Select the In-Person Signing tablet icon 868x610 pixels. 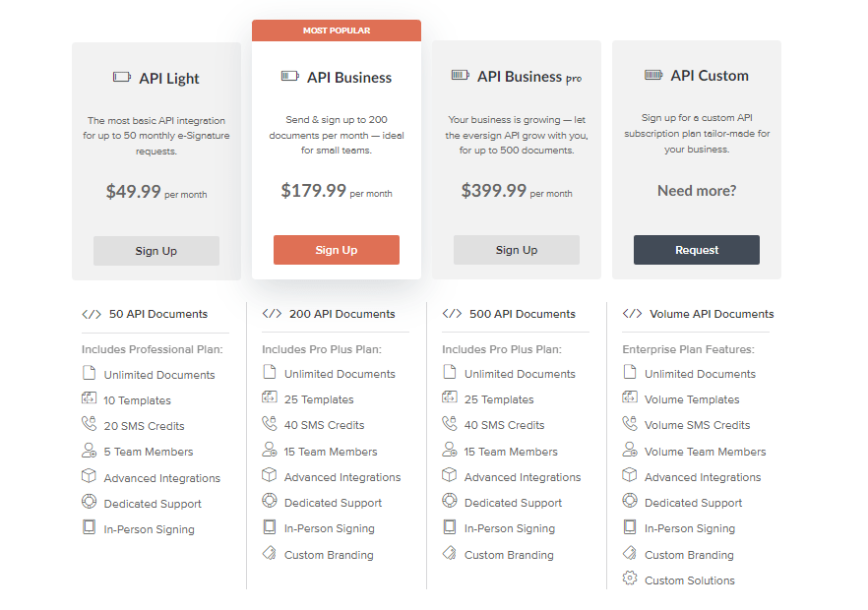[89, 528]
